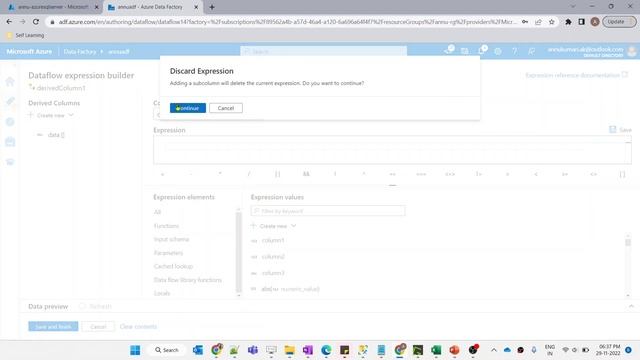
Task: Click the Filter by keyword field
Action: [328, 211]
